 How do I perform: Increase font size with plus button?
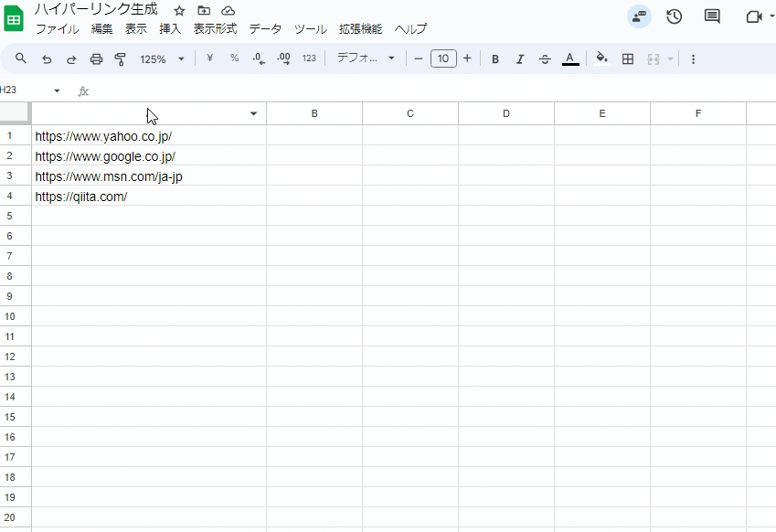click(467, 59)
